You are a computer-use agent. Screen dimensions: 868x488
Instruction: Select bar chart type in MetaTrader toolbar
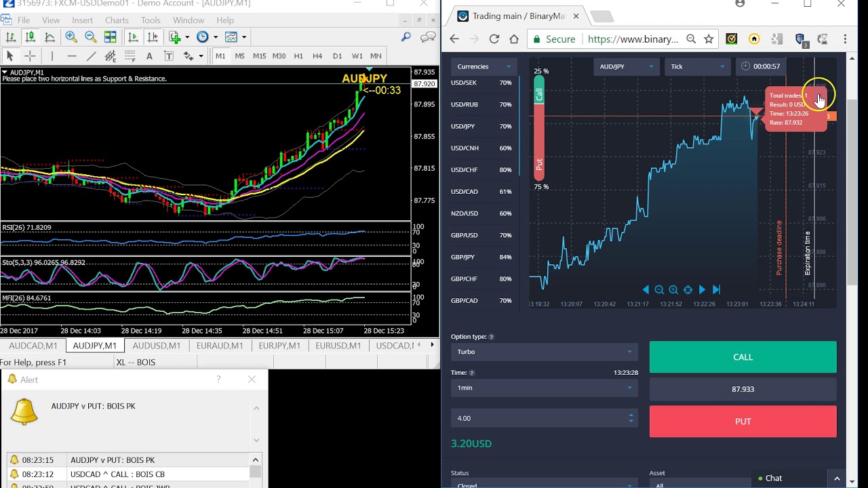tap(11, 37)
